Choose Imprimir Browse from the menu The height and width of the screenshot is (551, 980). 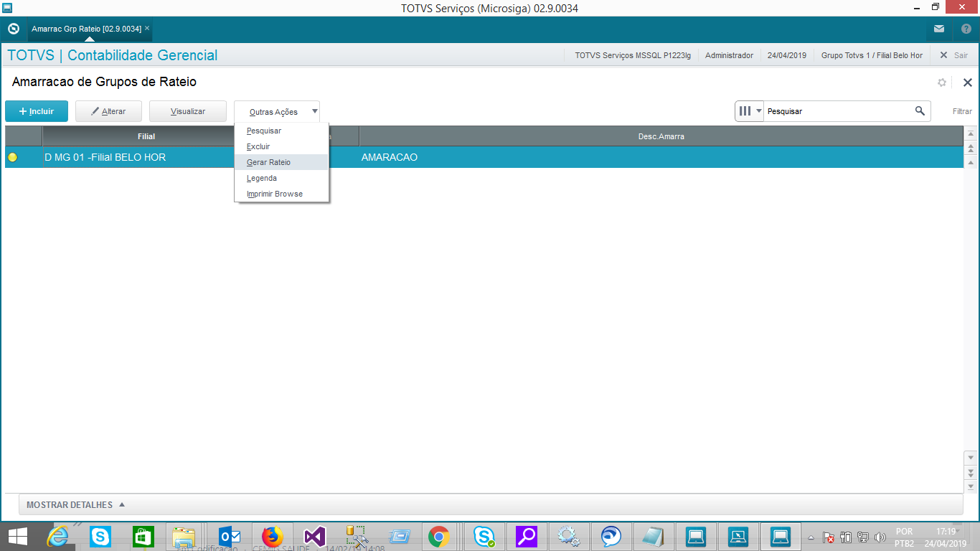tap(281, 194)
